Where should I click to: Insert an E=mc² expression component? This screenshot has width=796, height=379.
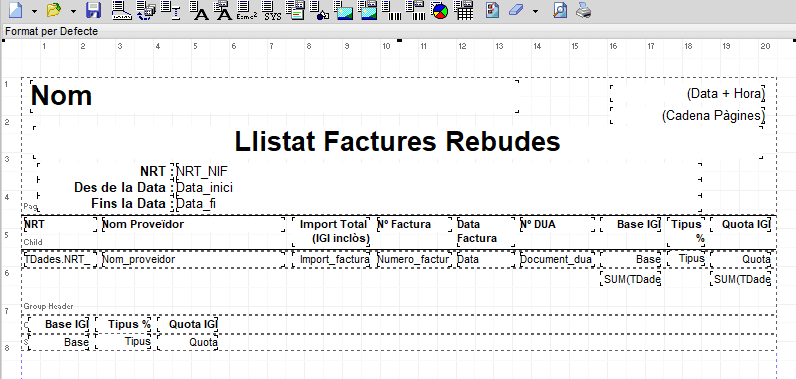click(x=247, y=10)
